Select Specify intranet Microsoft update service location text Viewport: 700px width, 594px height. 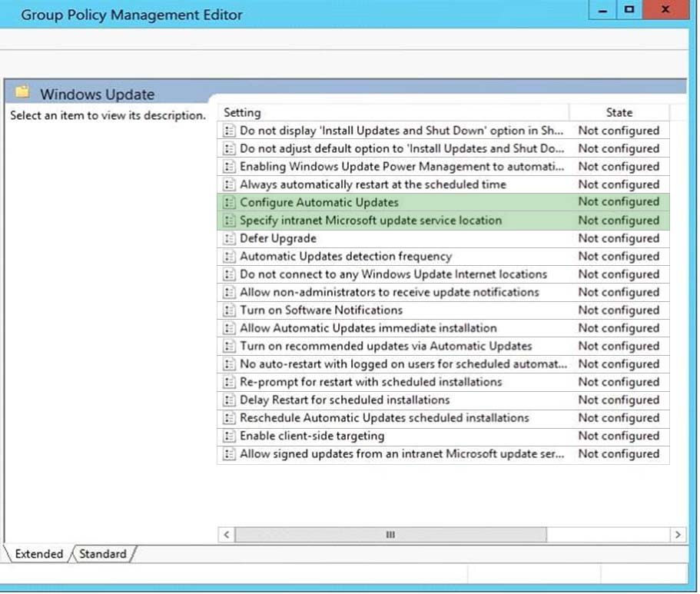point(370,221)
